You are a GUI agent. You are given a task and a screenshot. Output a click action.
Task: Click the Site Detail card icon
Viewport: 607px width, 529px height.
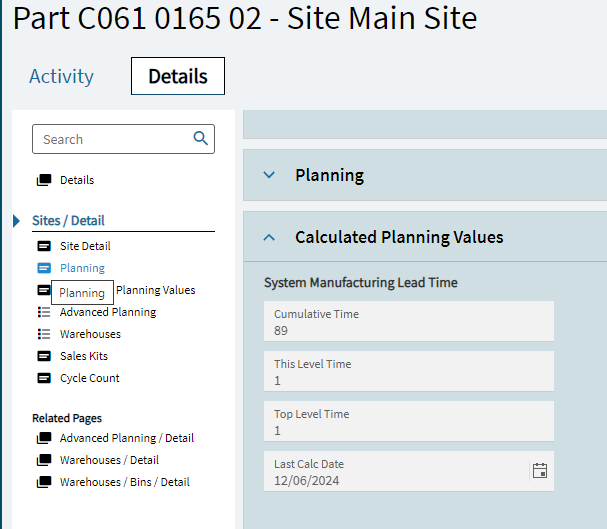tap(44, 246)
